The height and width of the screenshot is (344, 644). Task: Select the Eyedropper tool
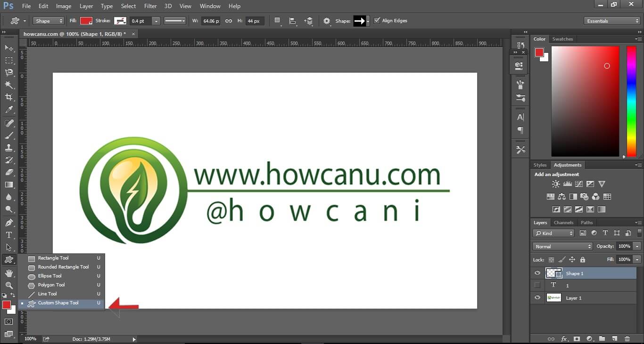pyautogui.click(x=9, y=109)
